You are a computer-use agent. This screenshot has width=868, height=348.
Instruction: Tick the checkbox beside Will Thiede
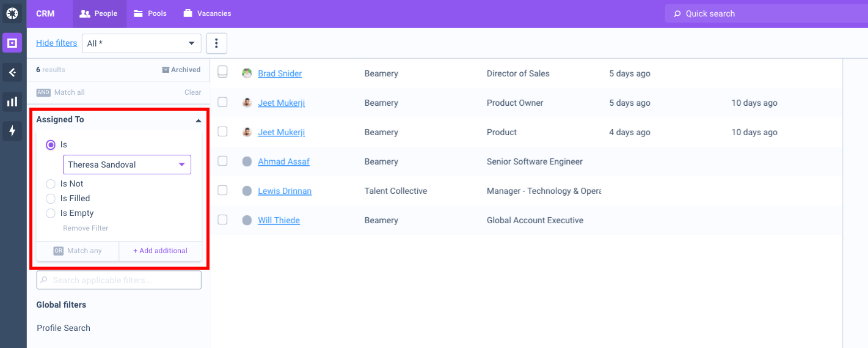point(222,220)
